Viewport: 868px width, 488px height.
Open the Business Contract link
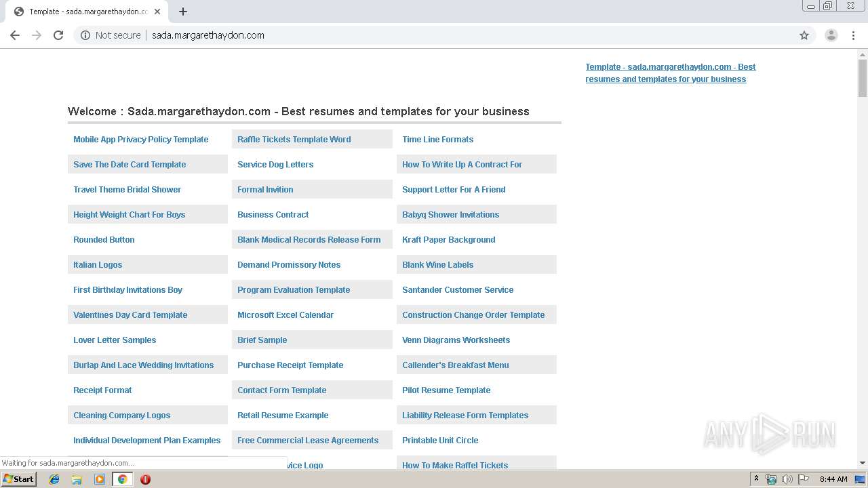click(x=273, y=214)
